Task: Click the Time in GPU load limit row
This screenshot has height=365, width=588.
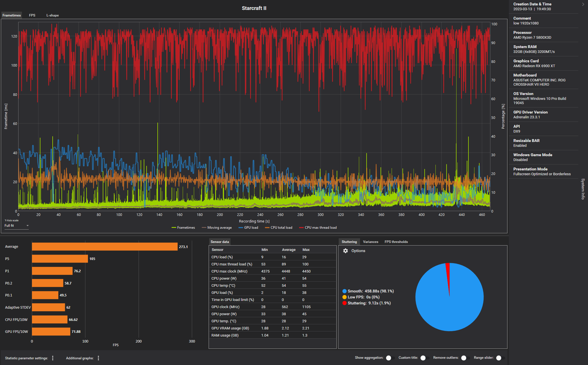Action: point(272,300)
